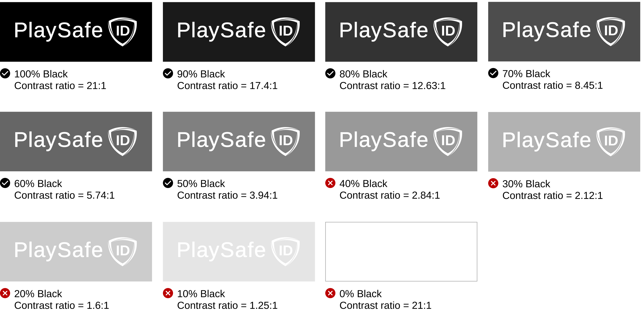The height and width of the screenshot is (331, 644).
Task: Click the red X icon next to 40% Black
Action: 330,183
